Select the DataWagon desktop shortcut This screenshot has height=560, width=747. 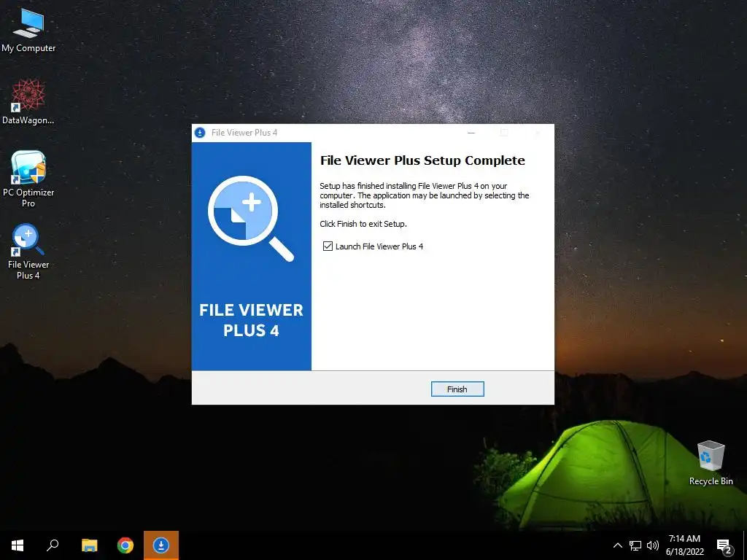[x=28, y=101]
